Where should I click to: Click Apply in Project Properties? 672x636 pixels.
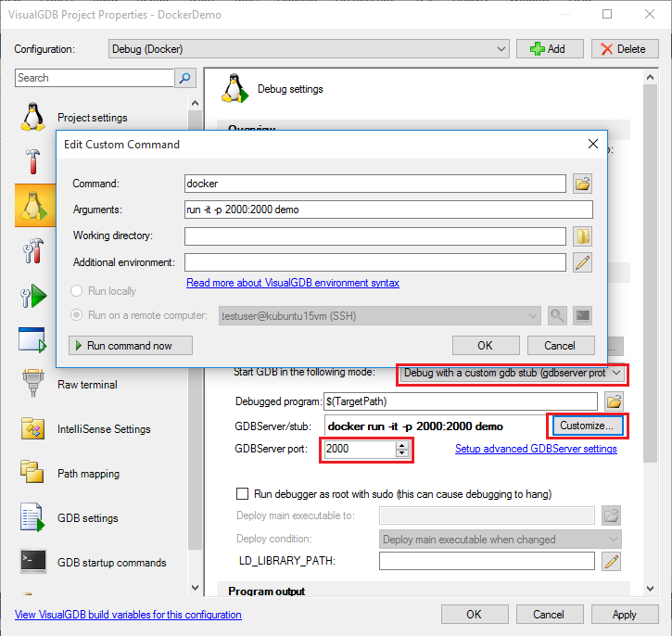(x=625, y=615)
